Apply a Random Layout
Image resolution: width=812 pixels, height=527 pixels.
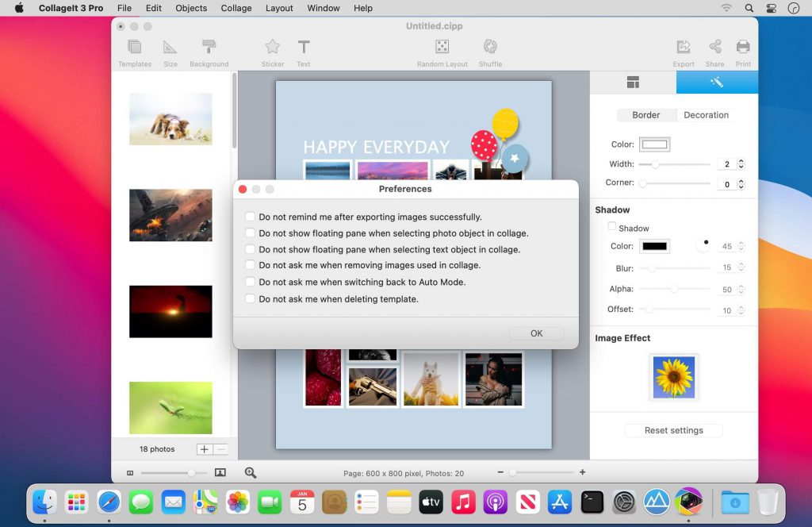442,49
